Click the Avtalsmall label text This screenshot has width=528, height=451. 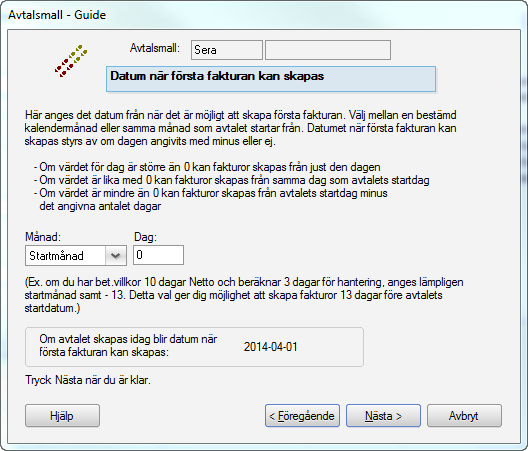click(155, 48)
